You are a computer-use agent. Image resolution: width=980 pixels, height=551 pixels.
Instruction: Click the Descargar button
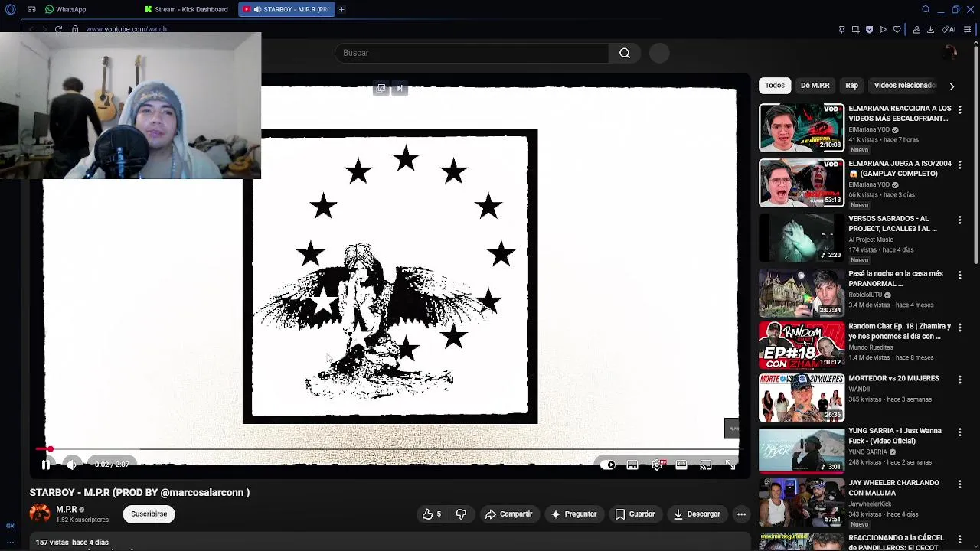click(697, 514)
